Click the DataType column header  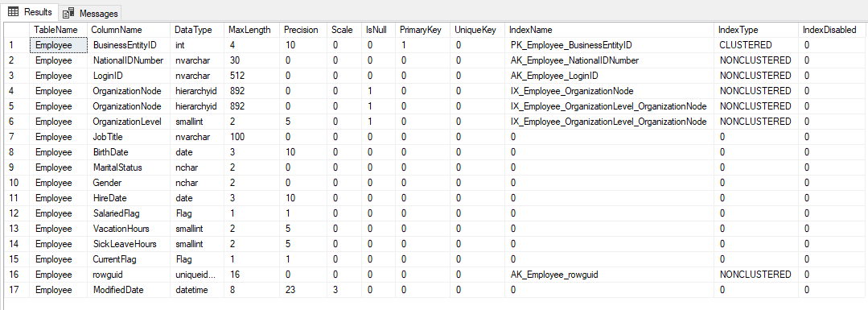tap(193, 30)
